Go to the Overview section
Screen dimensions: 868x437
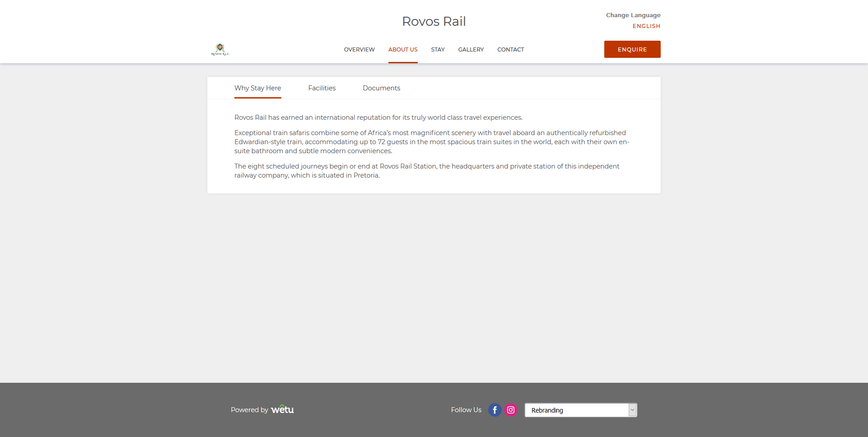[x=359, y=50]
